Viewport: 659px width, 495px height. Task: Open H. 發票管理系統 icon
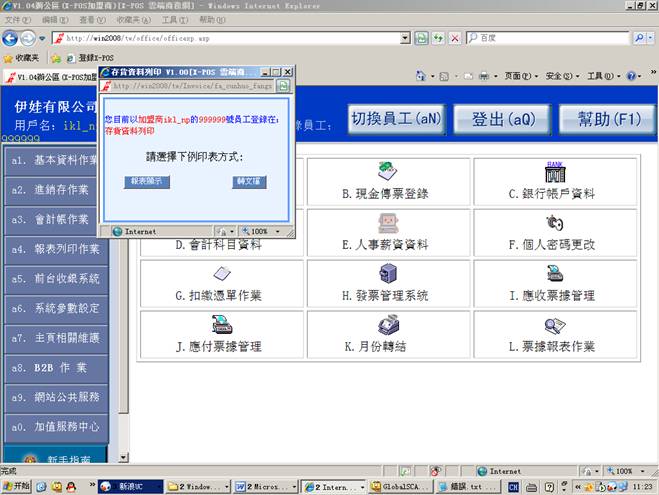coord(386,274)
